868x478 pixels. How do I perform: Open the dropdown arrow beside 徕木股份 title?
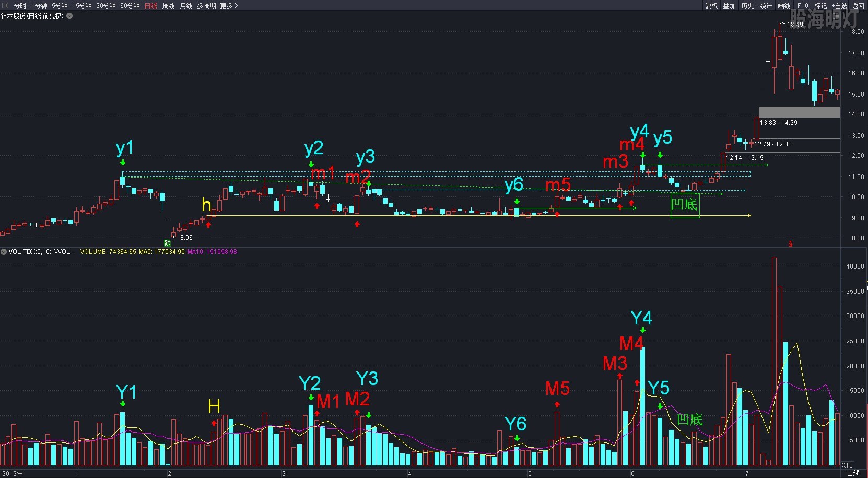point(69,16)
